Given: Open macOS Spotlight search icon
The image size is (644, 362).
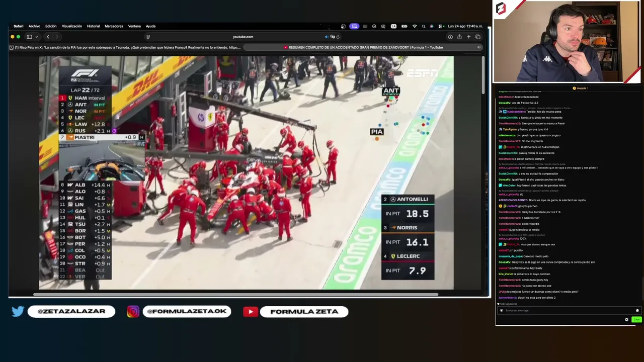Looking at the screenshot, I should click(424, 26).
